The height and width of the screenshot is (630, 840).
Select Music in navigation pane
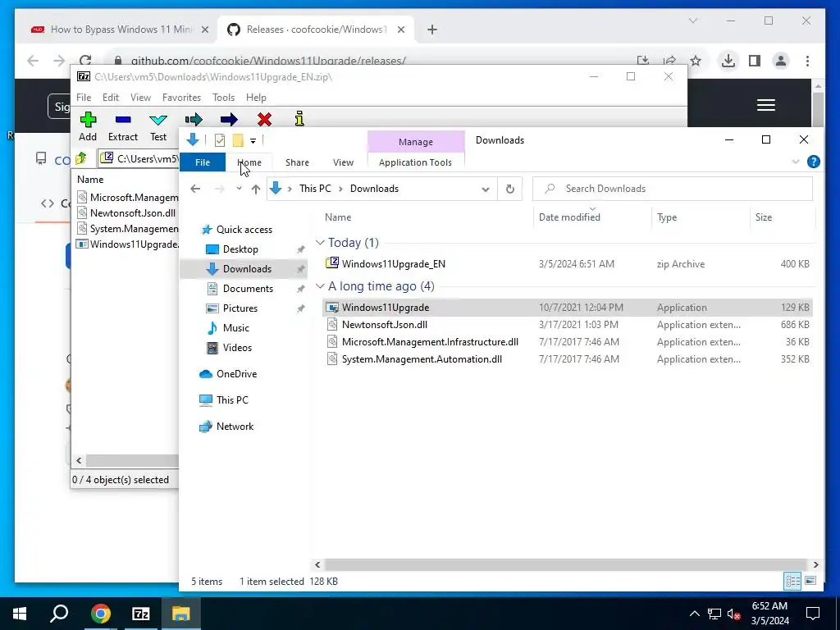point(235,328)
